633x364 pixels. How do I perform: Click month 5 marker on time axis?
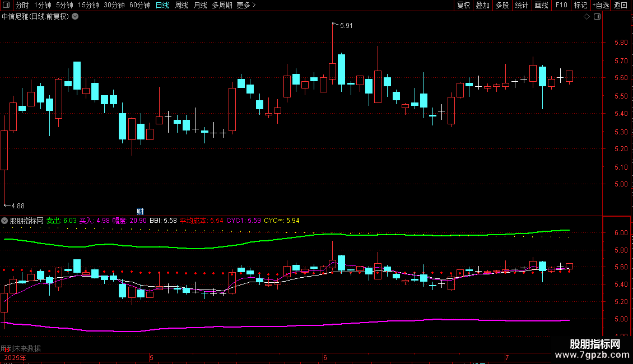click(x=151, y=358)
